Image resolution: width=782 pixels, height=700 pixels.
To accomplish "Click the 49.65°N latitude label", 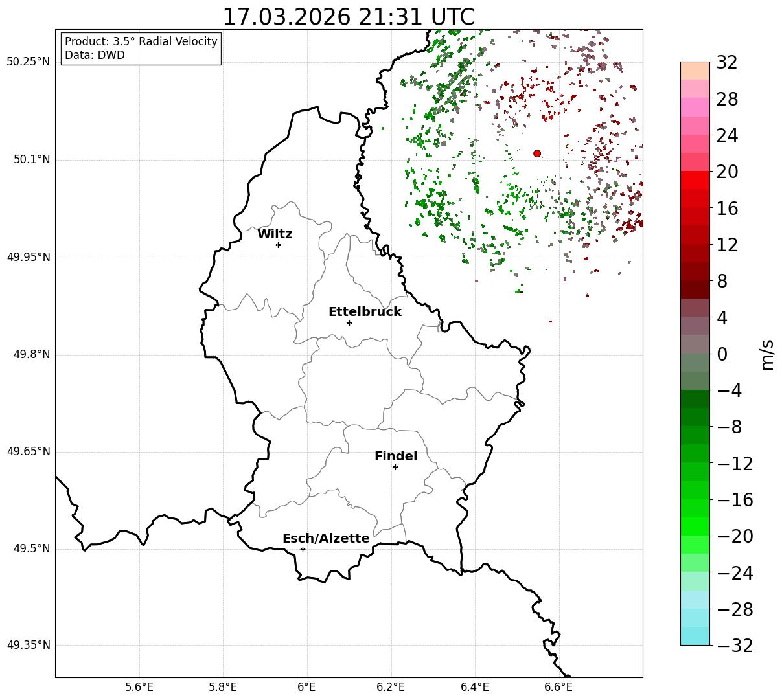I will click(28, 451).
